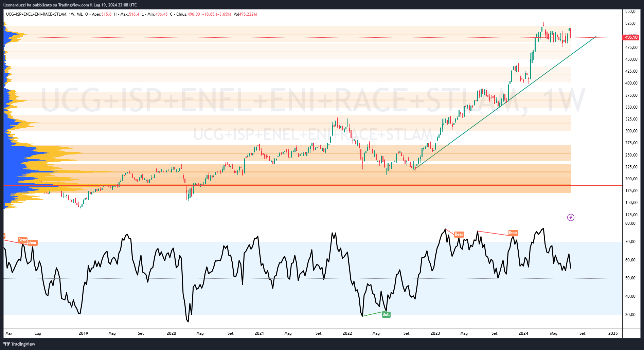Click the 2019 label on the time axis
The height and width of the screenshot is (350, 644).
pos(83,333)
